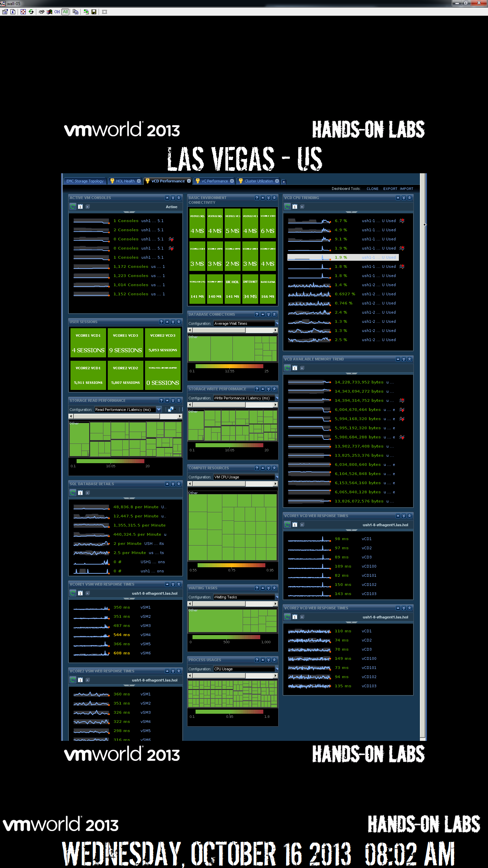Open date control icon in VCORE2 VSM widget

tap(80, 680)
